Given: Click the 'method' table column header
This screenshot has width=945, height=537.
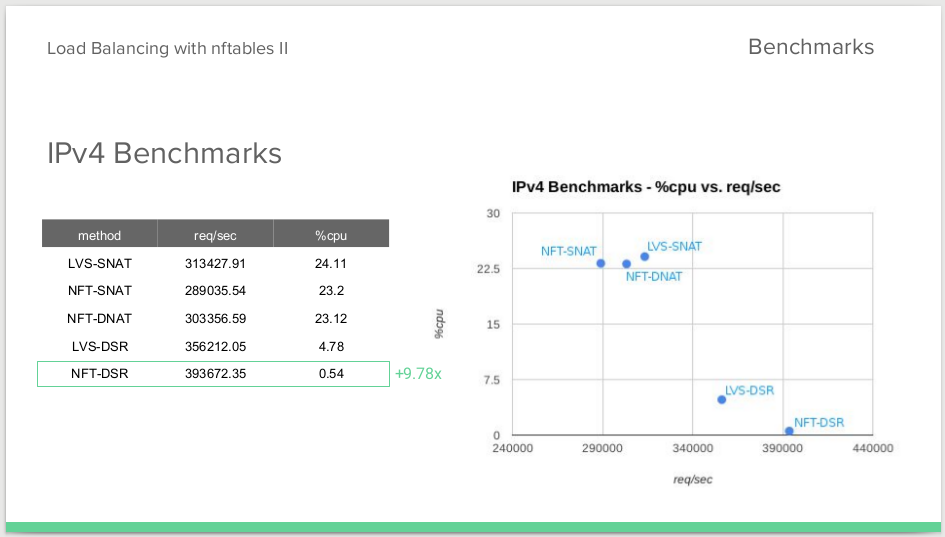Looking at the screenshot, I should tap(99, 234).
